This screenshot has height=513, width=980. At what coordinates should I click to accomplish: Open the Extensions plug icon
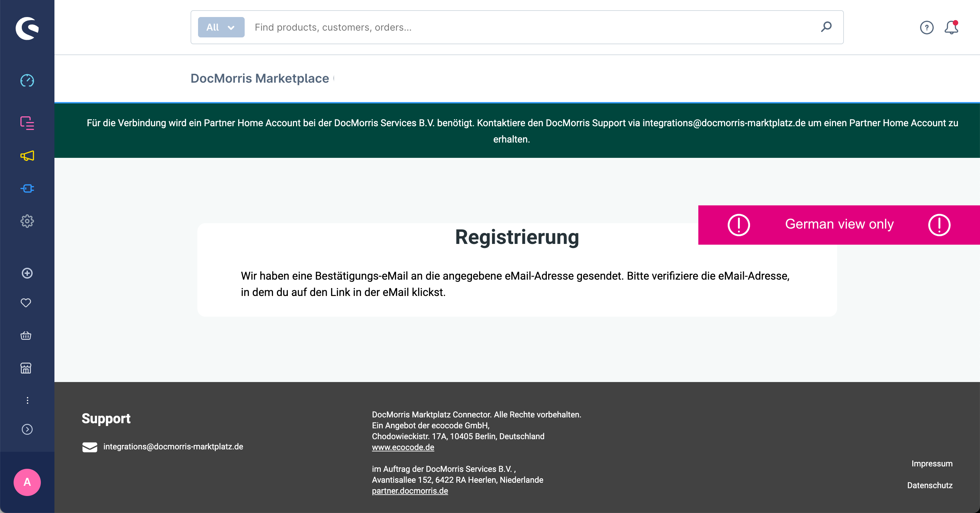pyautogui.click(x=27, y=188)
